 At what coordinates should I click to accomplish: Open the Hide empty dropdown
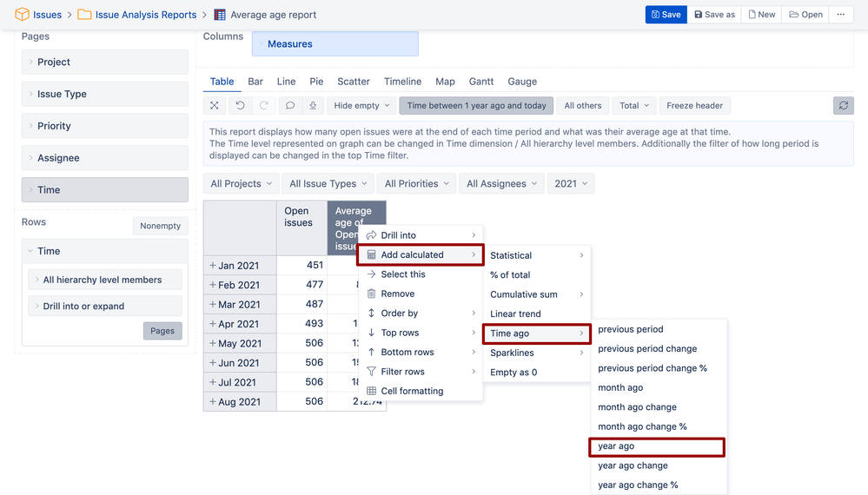[361, 106]
